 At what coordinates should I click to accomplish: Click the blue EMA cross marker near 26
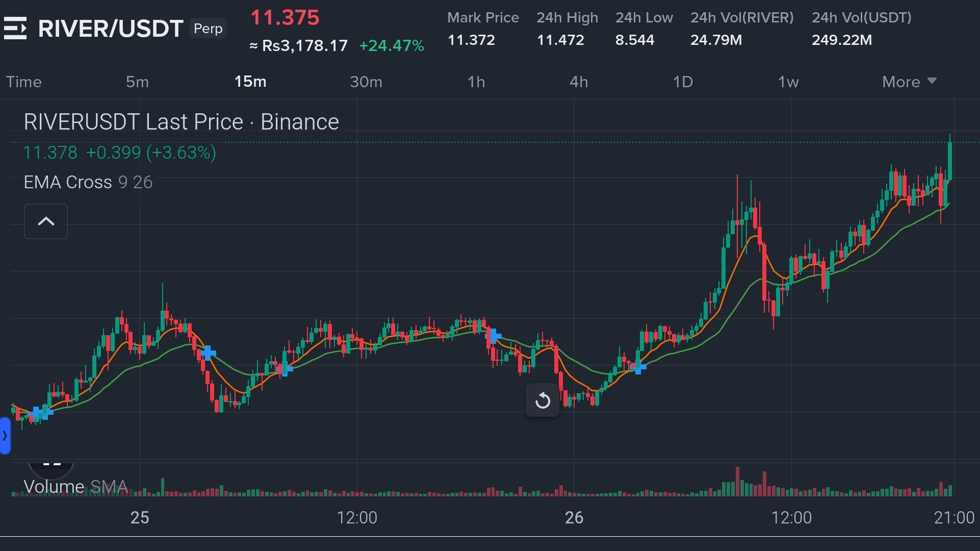pos(638,366)
